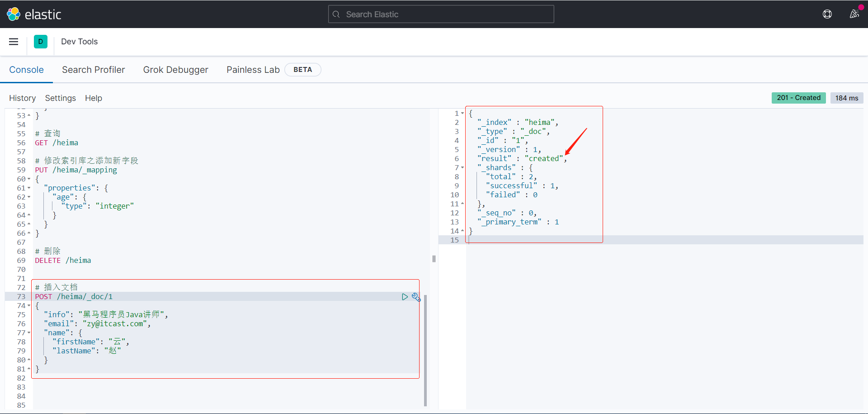Switch to the Painless Lab tab

[x=253, y=70]
